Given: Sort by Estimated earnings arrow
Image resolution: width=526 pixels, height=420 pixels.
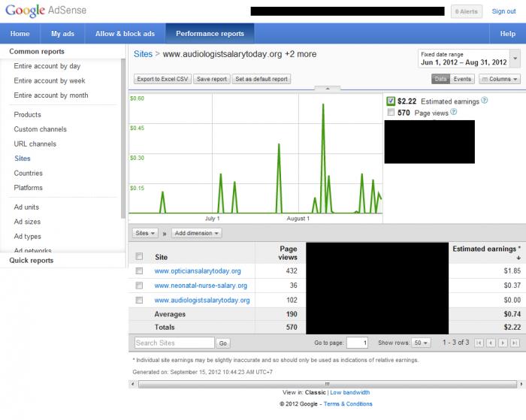Looking at the screenshot, I should pos(518,258).
